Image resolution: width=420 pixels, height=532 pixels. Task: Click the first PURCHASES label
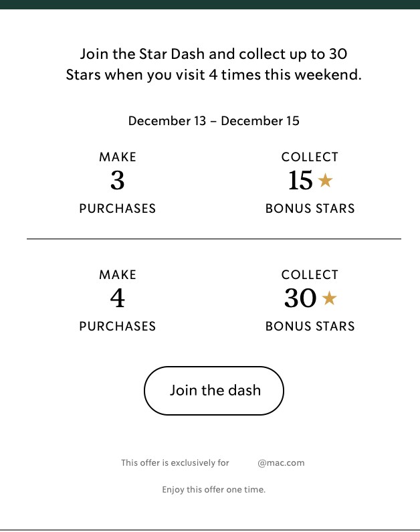click(118, 208)
